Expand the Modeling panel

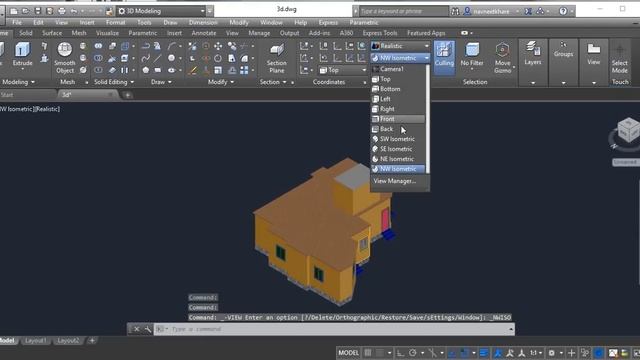point(18,82)
